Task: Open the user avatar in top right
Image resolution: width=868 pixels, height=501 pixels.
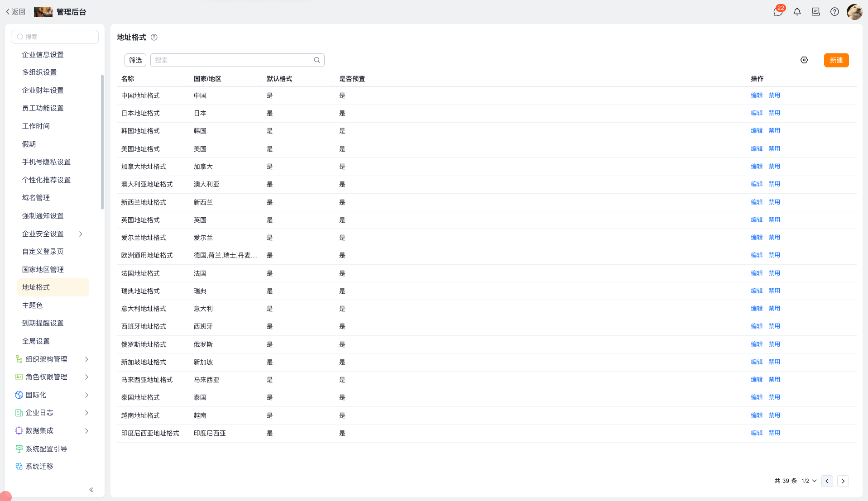Action: (x=854, y=12)
